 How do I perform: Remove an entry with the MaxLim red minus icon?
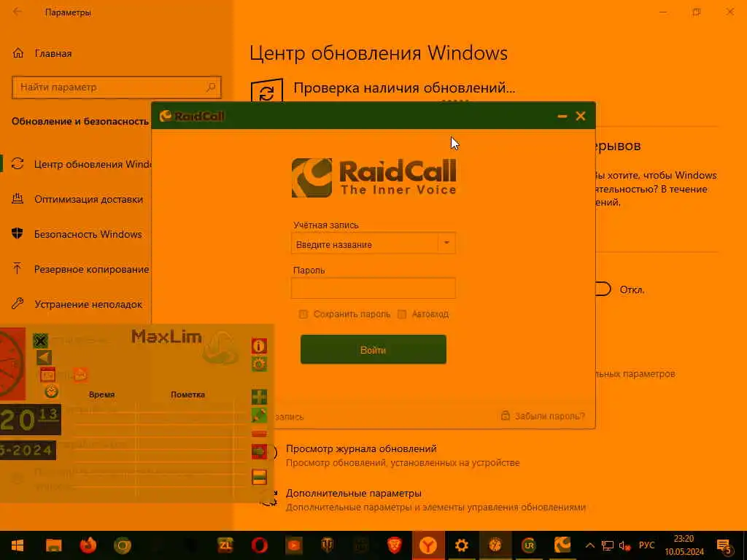[x=259, y=433]
